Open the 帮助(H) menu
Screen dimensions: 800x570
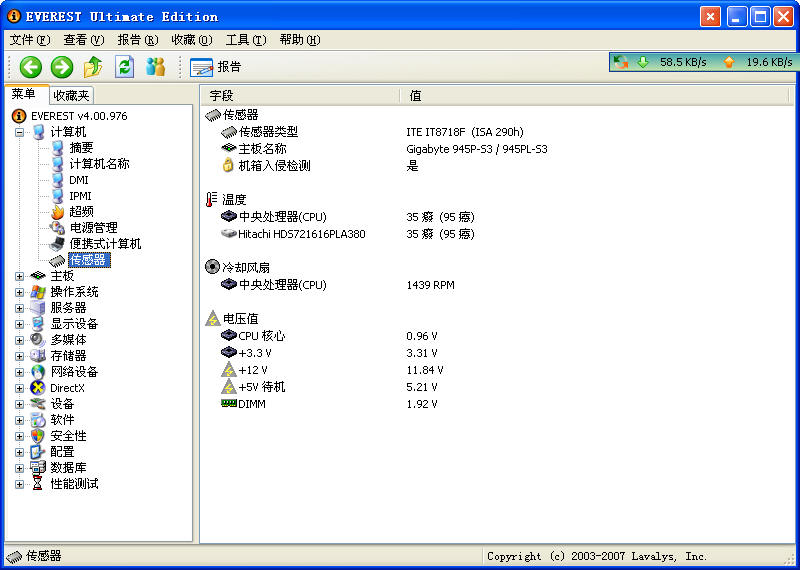pyautogui.click(x=301, y=40)
